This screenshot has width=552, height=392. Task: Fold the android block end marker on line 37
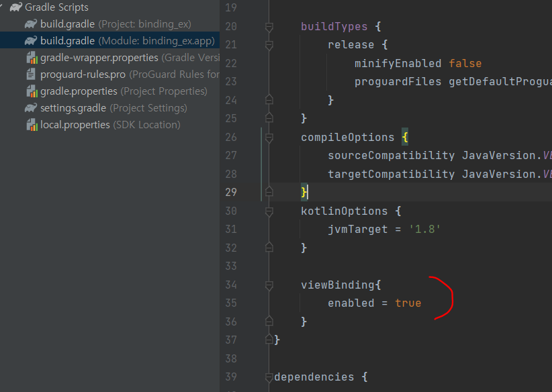269,340
